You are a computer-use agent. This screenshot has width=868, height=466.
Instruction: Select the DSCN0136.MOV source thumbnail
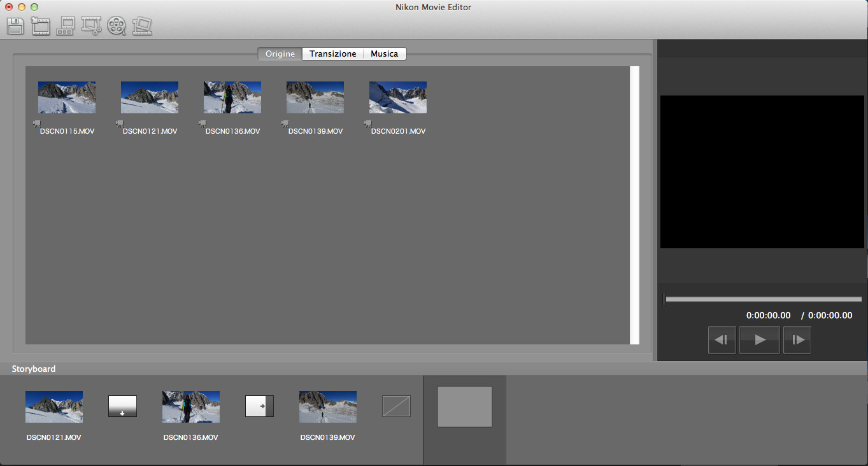(232, 97)
